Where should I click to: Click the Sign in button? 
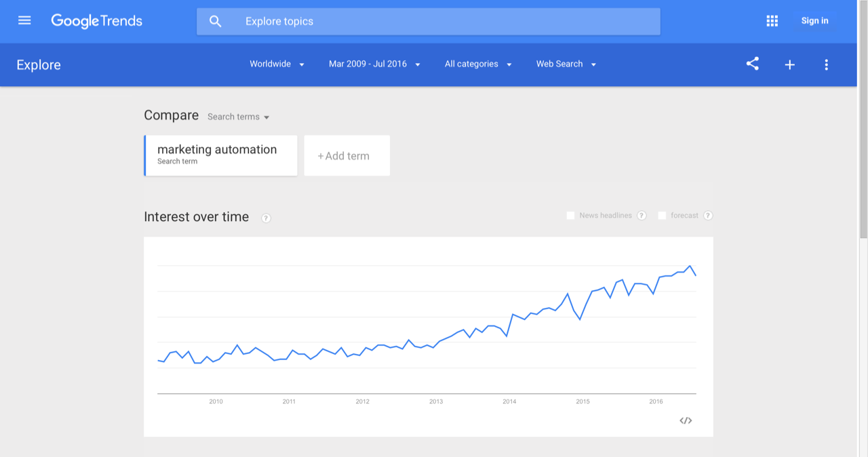(814, 21)
